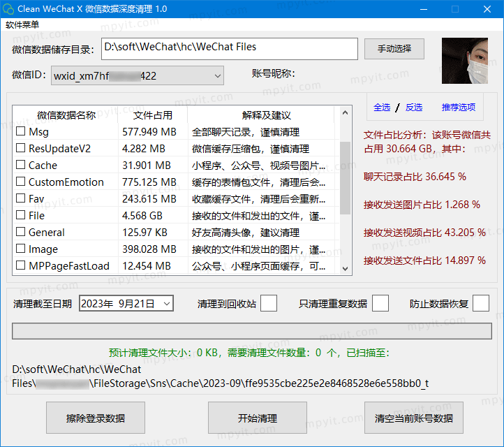Open the 软件菜单 menu
The image size is (504, 447).
[x=22, y=24]
